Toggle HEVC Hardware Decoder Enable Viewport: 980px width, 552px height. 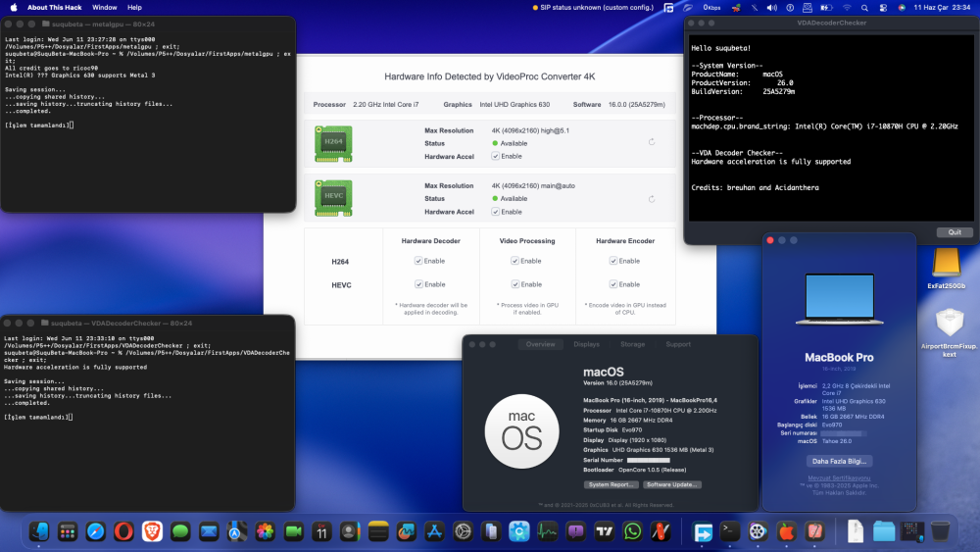point(418,284)
